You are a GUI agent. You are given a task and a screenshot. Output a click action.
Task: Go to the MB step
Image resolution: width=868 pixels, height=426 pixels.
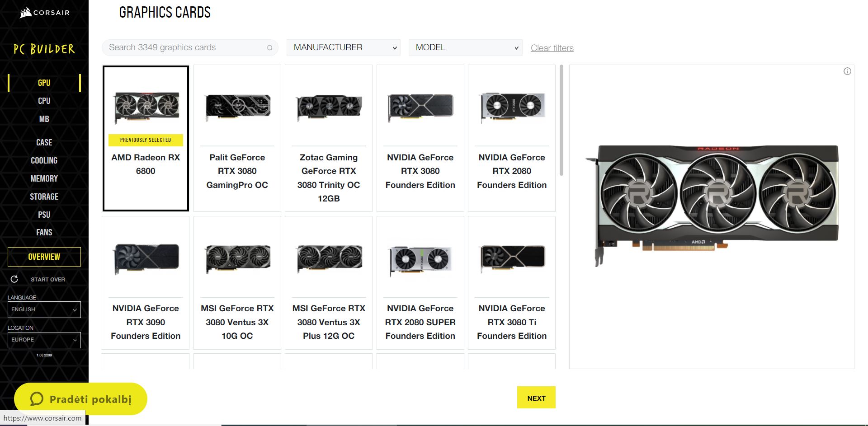pyautogui.click(x=44, y=119)
